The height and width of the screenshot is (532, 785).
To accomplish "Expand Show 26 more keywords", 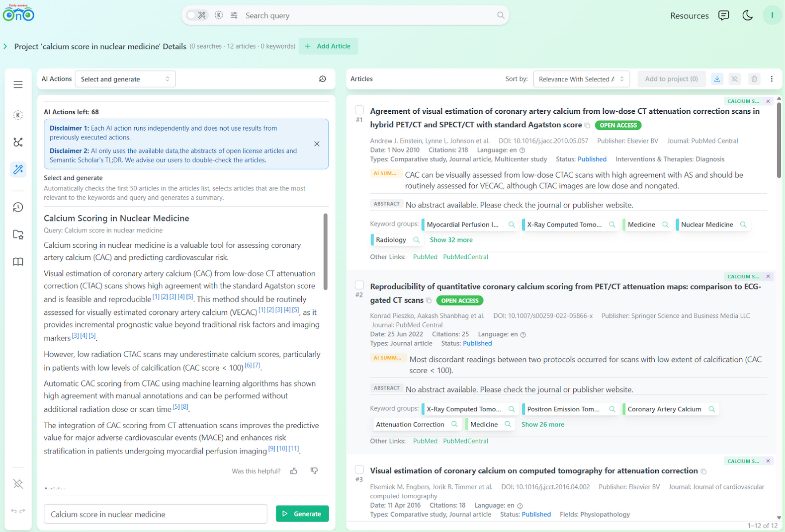I will (x=542, y=425).
